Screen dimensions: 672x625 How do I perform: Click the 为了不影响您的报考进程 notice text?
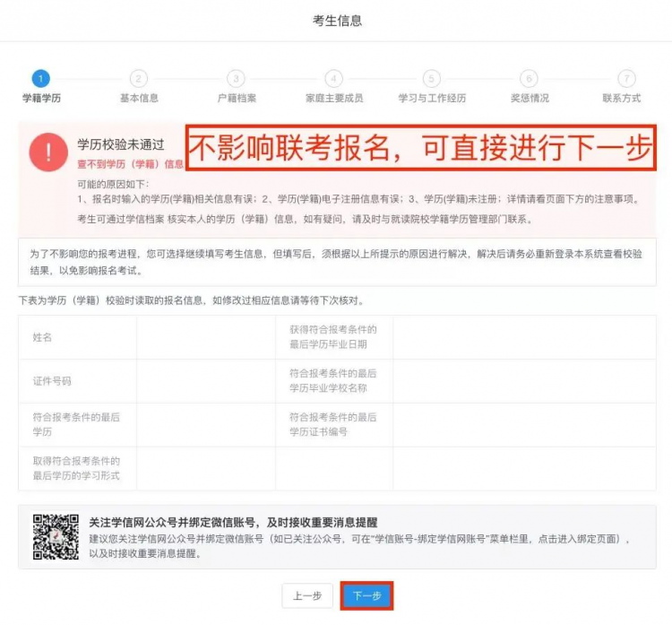(336, 262)
